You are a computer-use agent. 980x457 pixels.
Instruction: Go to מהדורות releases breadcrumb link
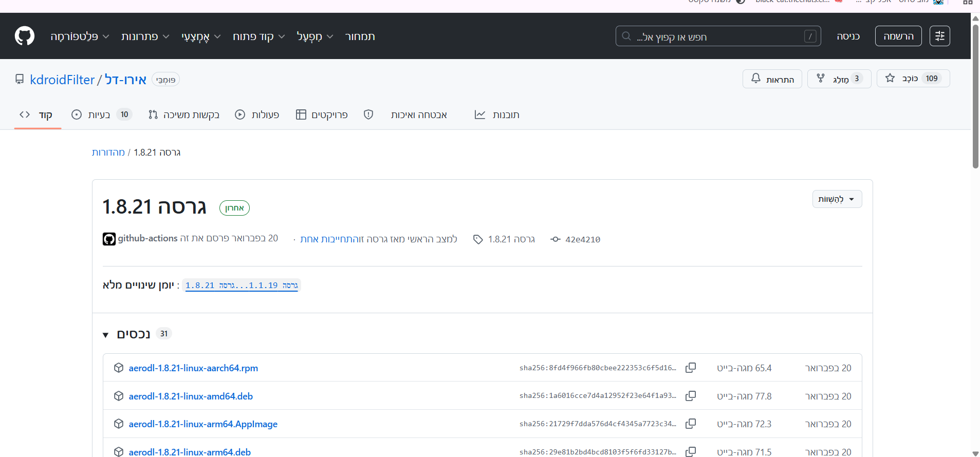point(108,153)
